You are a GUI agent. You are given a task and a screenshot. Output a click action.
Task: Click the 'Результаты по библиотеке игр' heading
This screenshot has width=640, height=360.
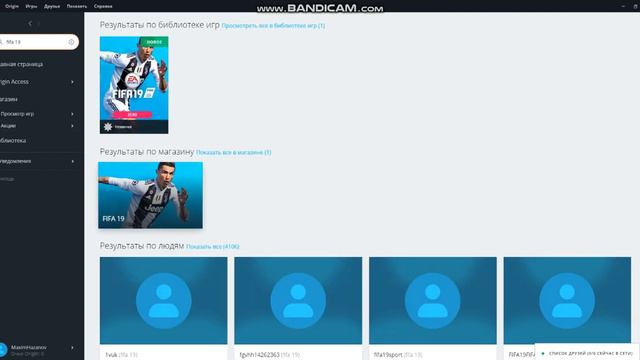point(160,25)
